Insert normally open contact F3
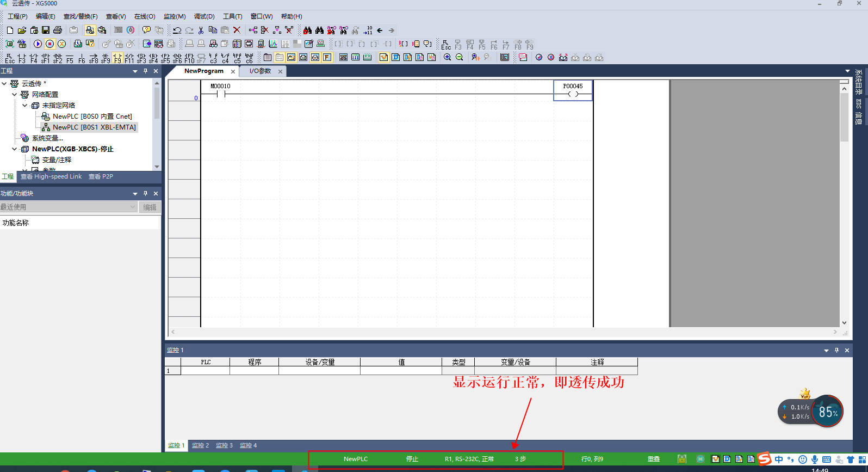 pos(22,58)
